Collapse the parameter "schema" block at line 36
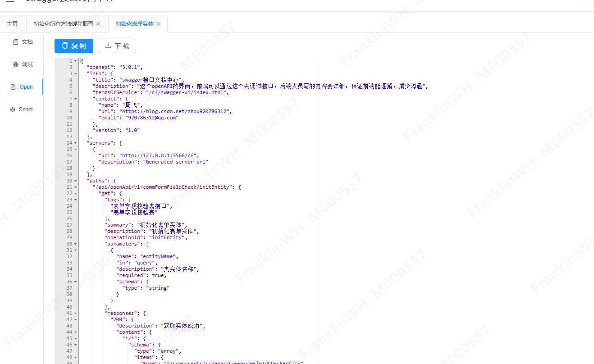The width and height of the screenshot is (594, 364). click(76, 282)
